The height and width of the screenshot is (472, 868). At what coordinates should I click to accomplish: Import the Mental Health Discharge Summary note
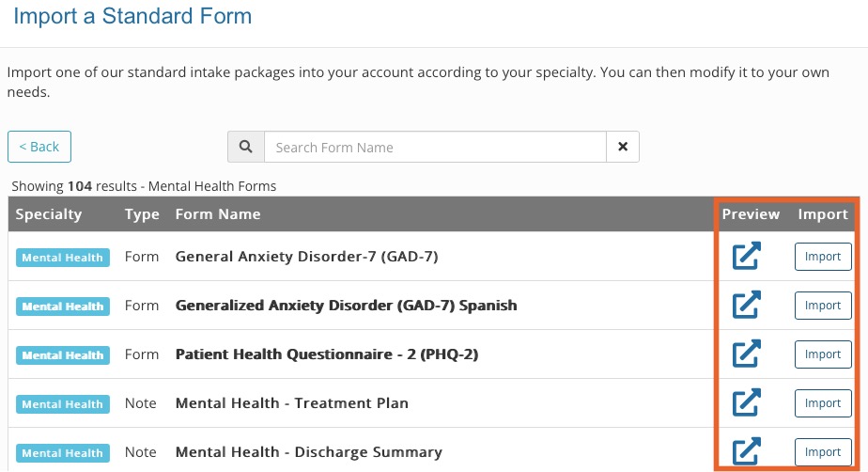[823, 452]
